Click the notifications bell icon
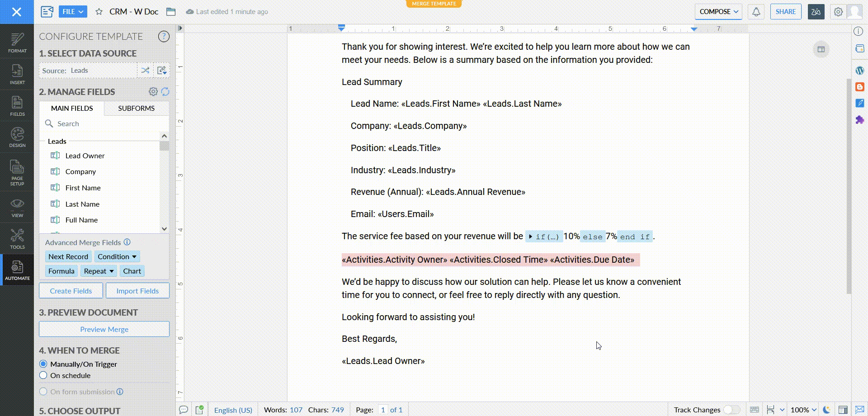868x416 pixels. point(756,12)
